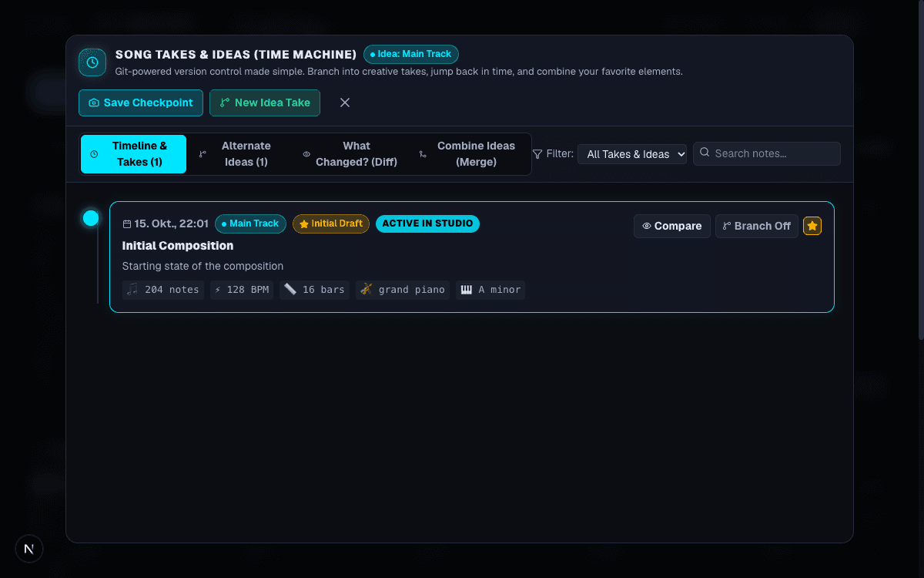This screenshot has width=924, height=578.
Task: Click the funnel Filter icon
Action: pyautogui.click(x=537, y=154)
